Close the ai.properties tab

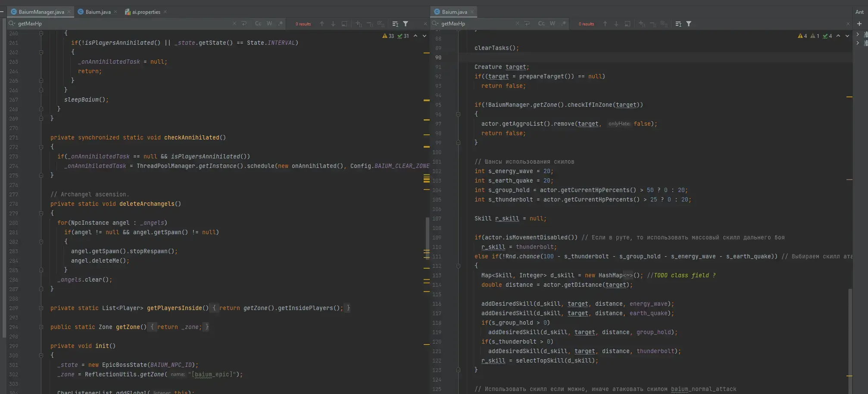tap(165, 12)
